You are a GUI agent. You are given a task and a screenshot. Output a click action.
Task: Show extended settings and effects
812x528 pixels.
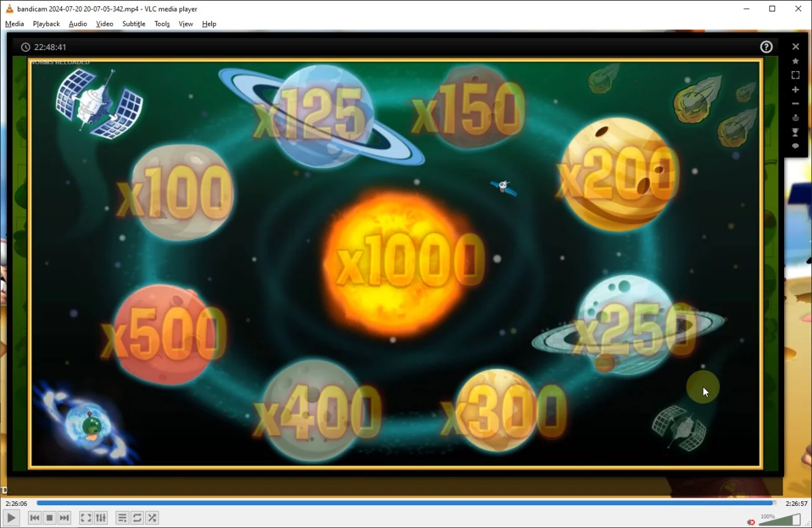(x=101, y=518)
